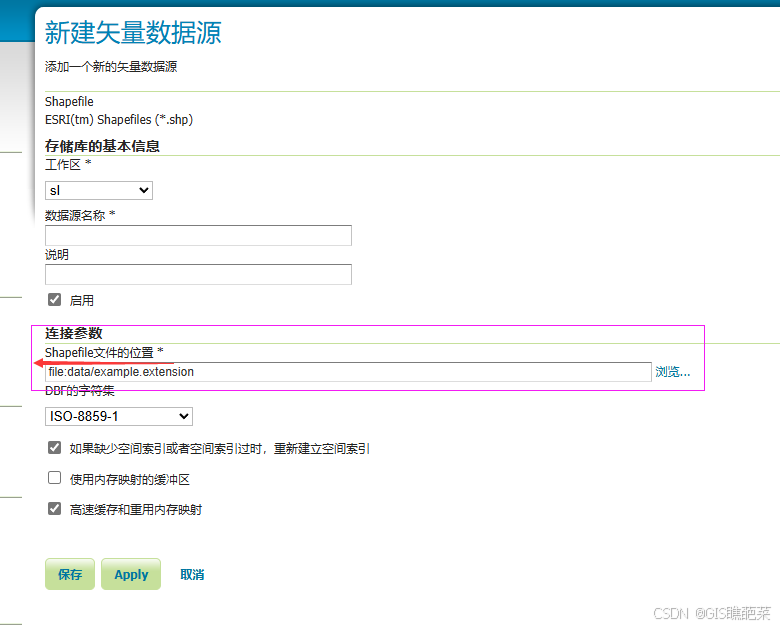Click the Shapefile文件的位置 label
Screen dimensions: 780x627
(x=104, y=352)
